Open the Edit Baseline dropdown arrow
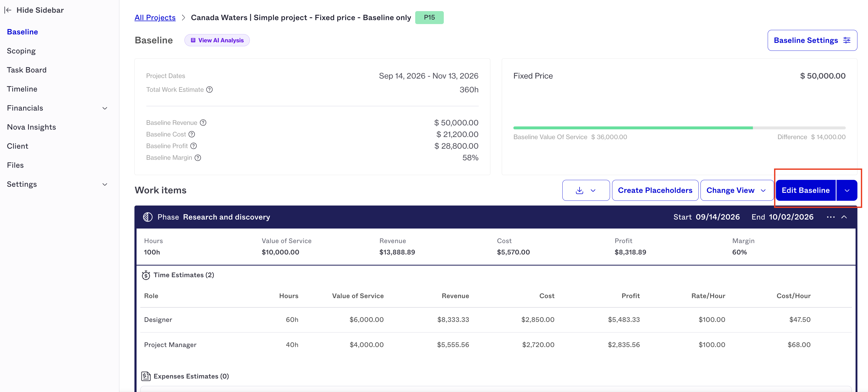The width and height of the screenshot is (868, 392). (847, 190)
